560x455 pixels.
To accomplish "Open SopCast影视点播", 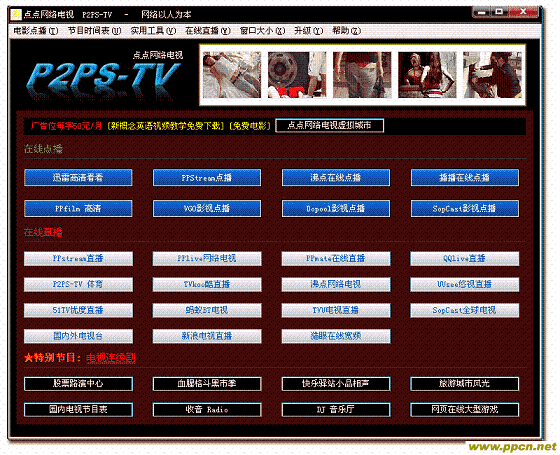I will pyautogui.click(x=465, y=209).
